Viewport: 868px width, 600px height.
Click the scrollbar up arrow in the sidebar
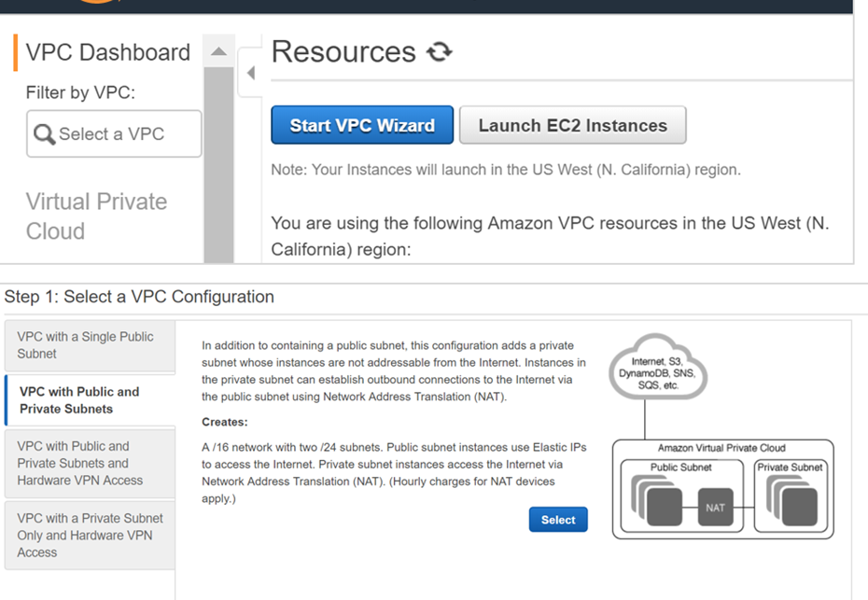(x=217, y=49)
